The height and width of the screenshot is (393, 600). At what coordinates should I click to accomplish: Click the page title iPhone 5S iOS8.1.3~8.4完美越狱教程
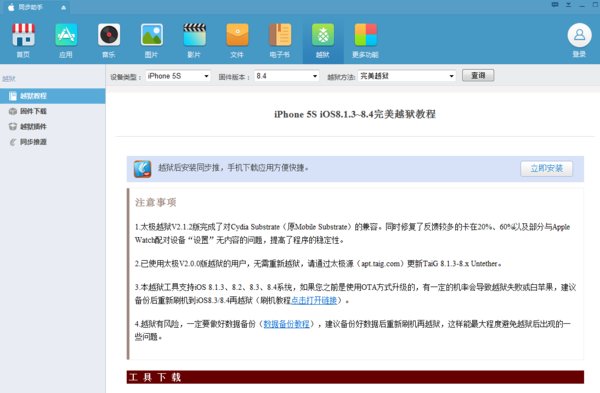coord(355,114)
